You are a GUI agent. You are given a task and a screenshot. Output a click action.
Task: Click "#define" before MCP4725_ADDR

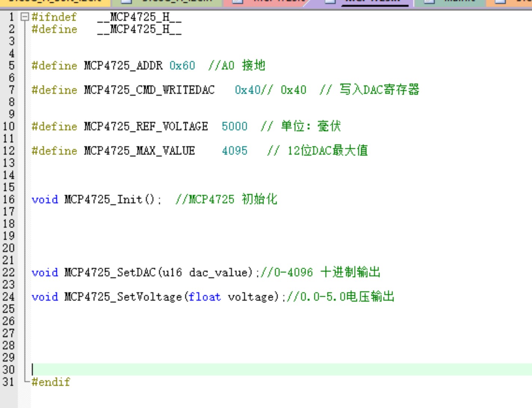(x=55, y=66)
